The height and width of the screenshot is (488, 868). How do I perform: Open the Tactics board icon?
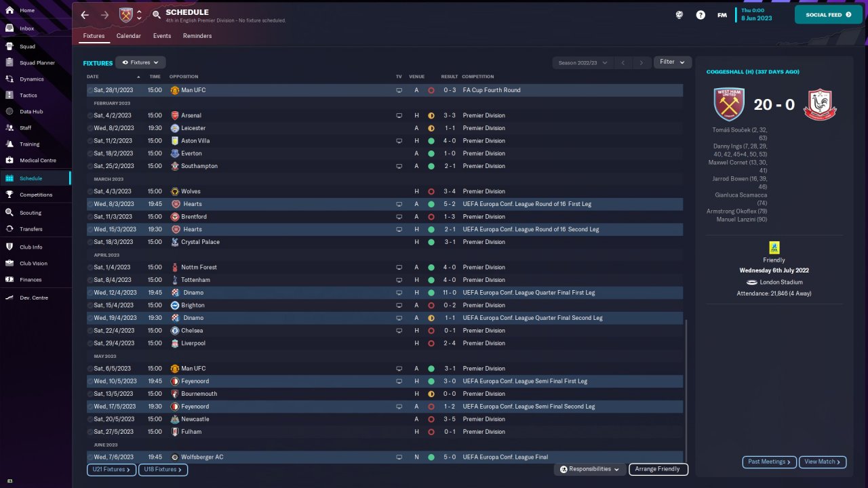tap(9, 96)
